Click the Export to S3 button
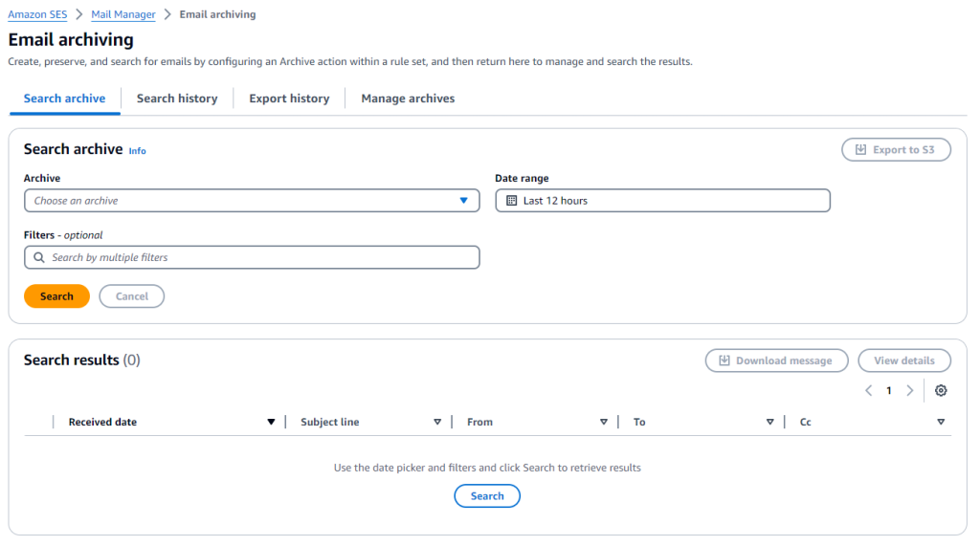The width and height of the screenshot is (980, 546). point(896,149)
